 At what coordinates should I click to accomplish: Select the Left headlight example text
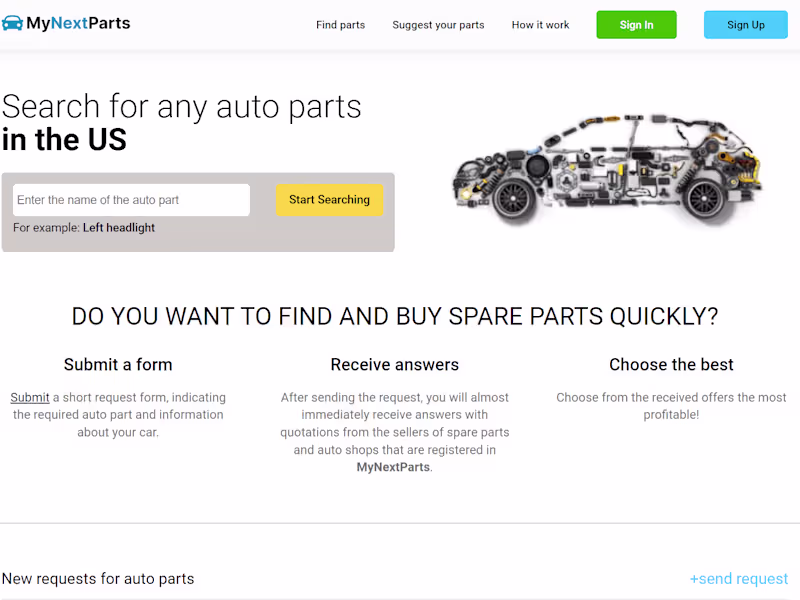click(x=119, y=228)
